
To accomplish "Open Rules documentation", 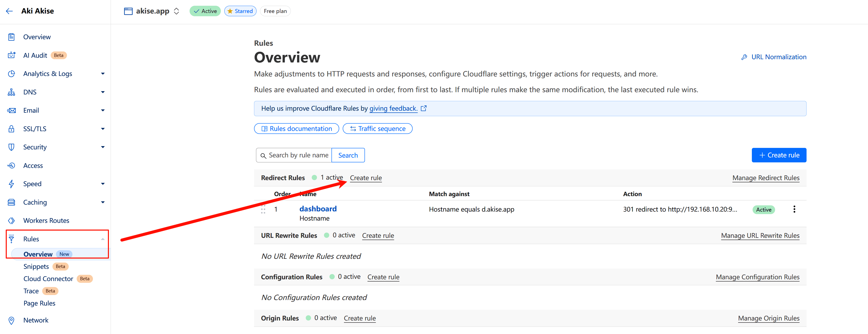I will (x=296, y=129).
